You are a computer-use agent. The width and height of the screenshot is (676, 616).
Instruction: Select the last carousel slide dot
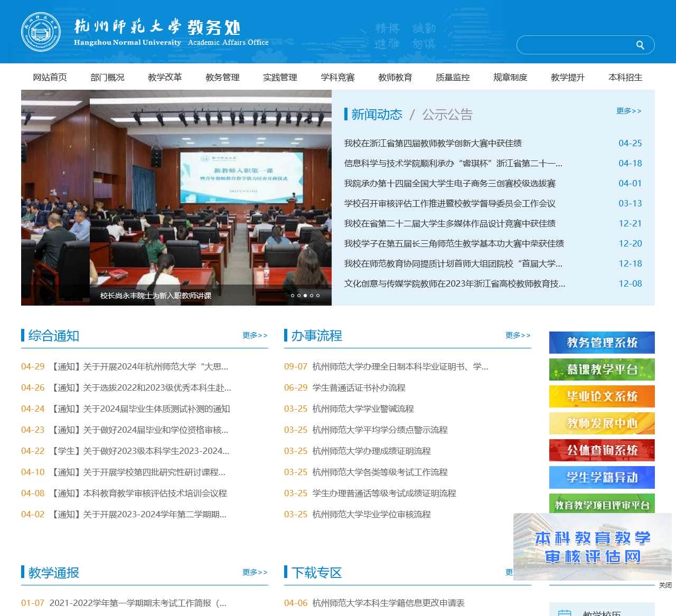click(318, 296)
